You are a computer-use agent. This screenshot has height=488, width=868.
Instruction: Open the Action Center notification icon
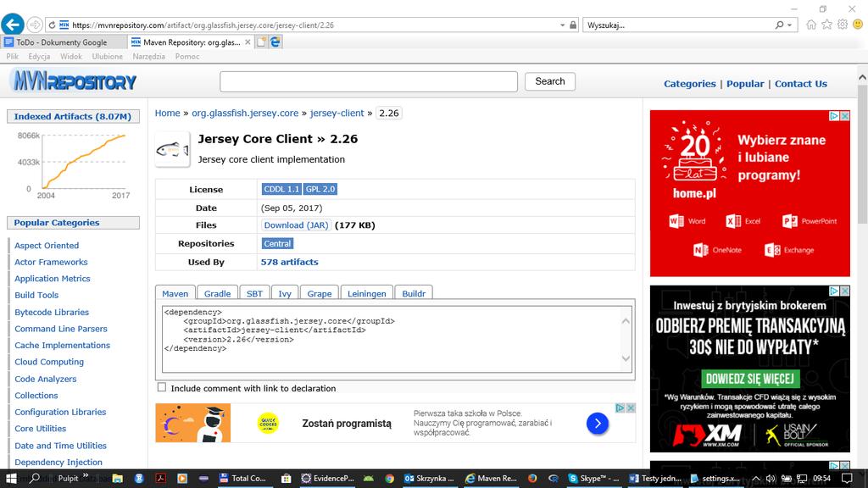[847, 478]
